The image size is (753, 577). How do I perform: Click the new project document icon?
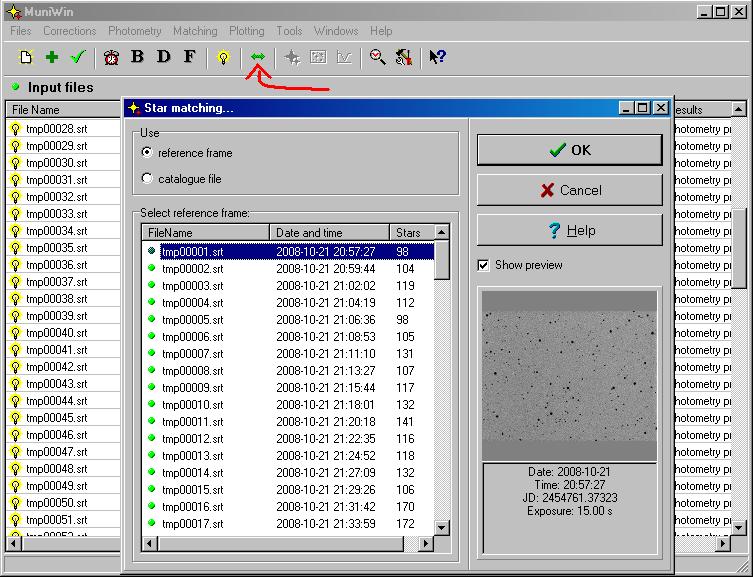(27, 57)
